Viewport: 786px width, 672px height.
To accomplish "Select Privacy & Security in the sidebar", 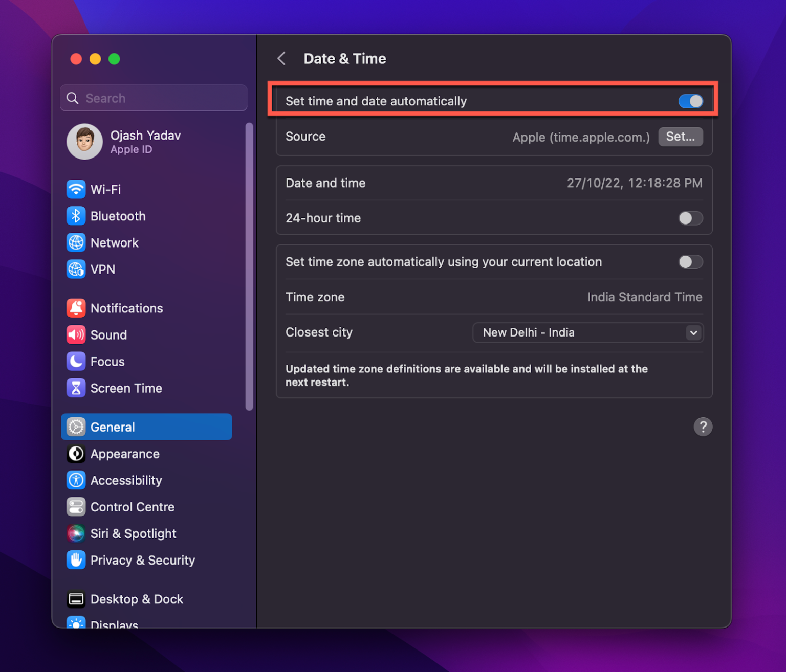I will point(143,560).
